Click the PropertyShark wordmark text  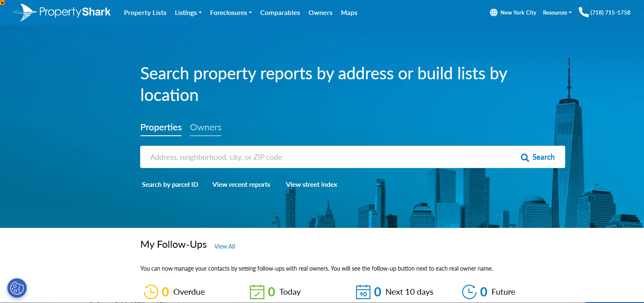click(75, 12)
